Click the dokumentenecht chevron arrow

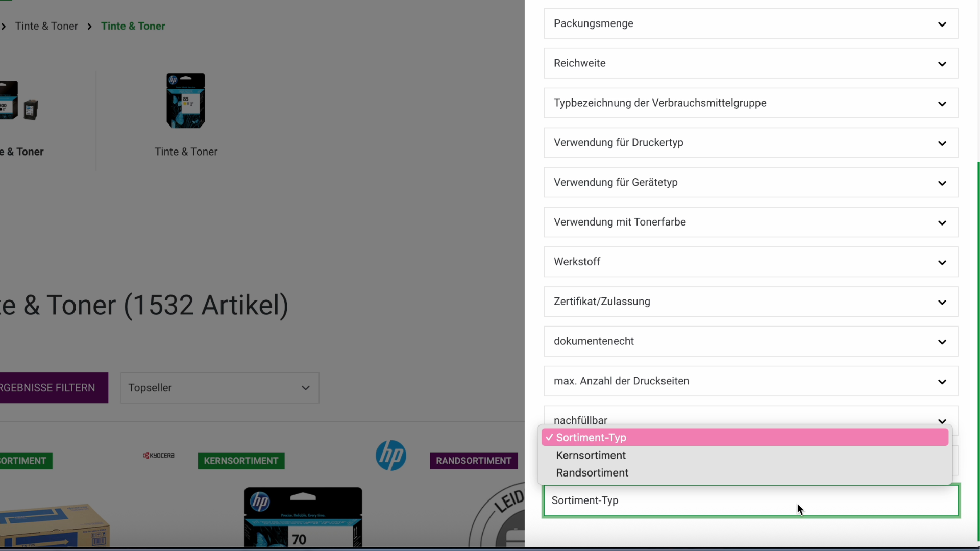pos(942,342)
